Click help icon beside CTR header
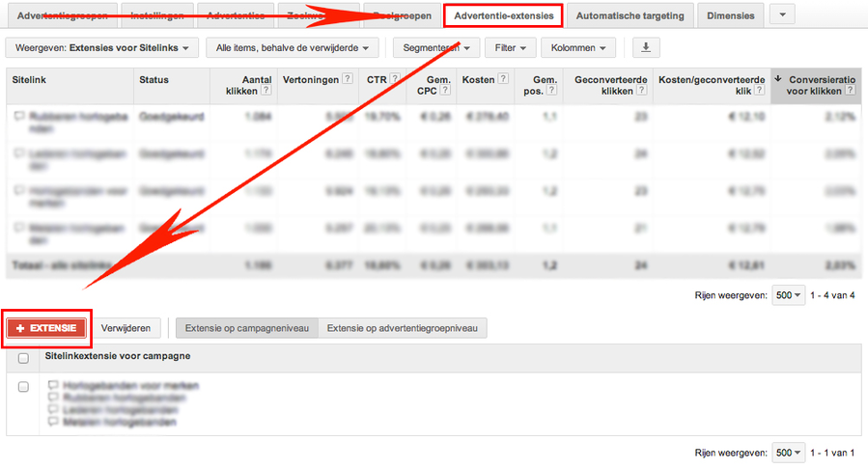 coord(395,79)
